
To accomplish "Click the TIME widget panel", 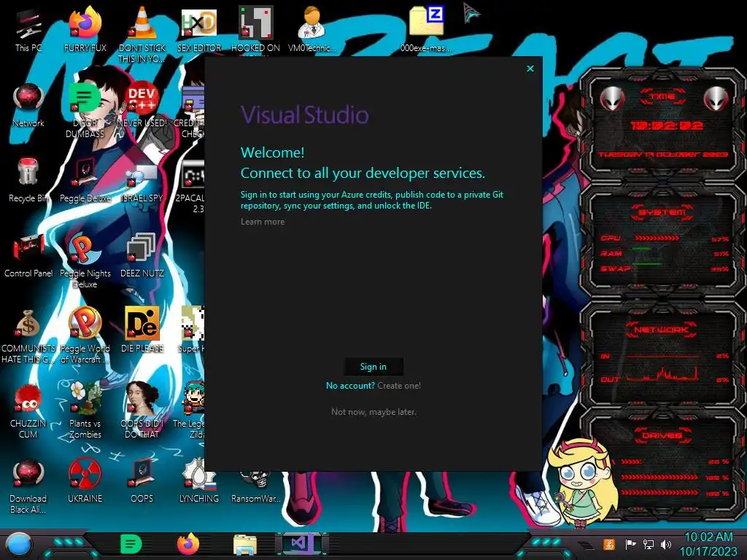I will [x=662, y=125].
